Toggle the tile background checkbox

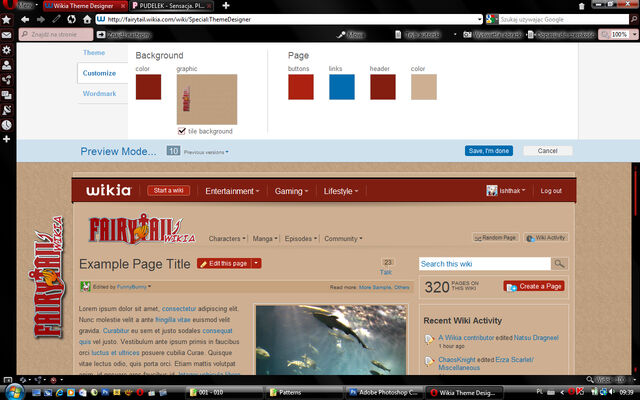click(182, 131)
